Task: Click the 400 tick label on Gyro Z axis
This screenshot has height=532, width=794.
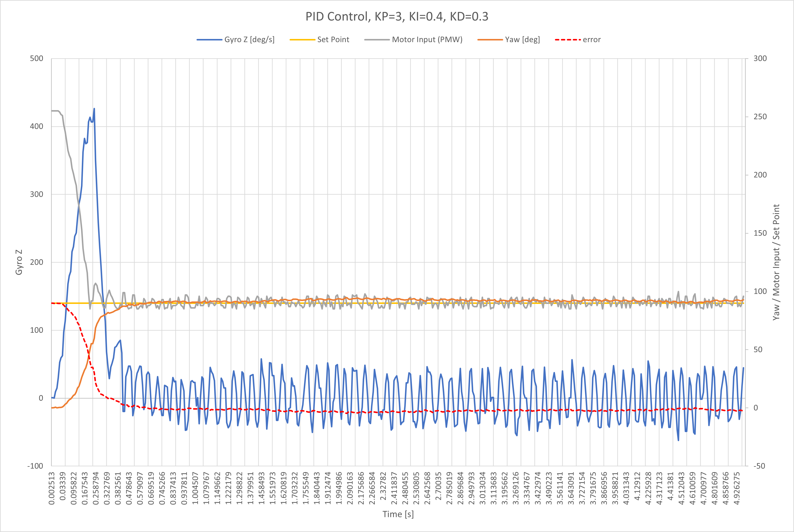Action: [x=37, y=126]
